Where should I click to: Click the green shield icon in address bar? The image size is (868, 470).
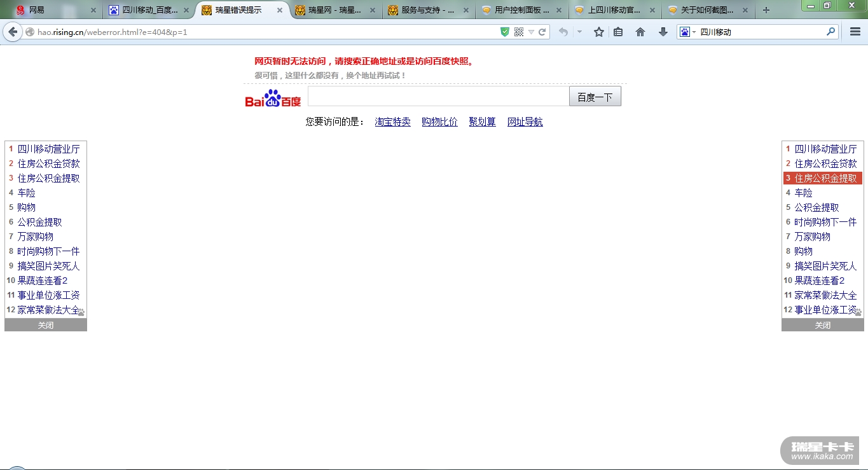[505, 32]
